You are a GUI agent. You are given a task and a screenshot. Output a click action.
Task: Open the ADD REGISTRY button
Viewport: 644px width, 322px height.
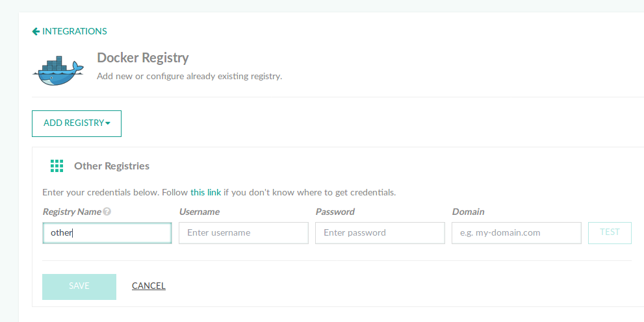pyautogui.click(x=73, y=123)
